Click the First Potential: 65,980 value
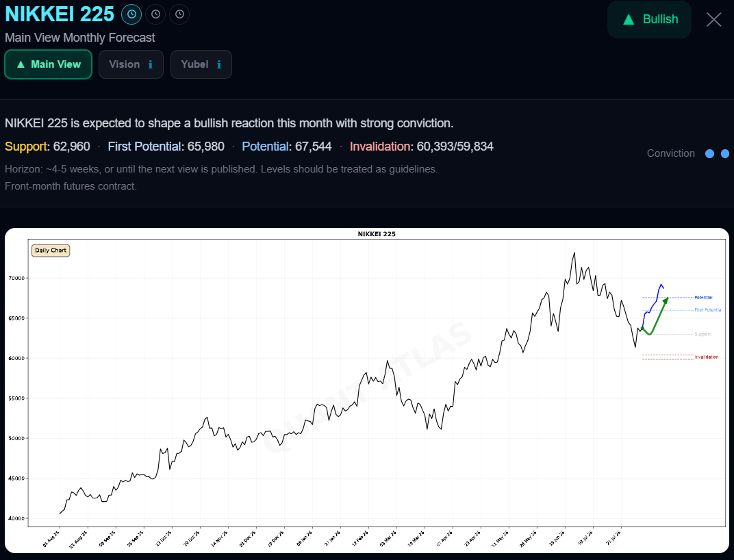734x560 pixels. tap(166, 147)
